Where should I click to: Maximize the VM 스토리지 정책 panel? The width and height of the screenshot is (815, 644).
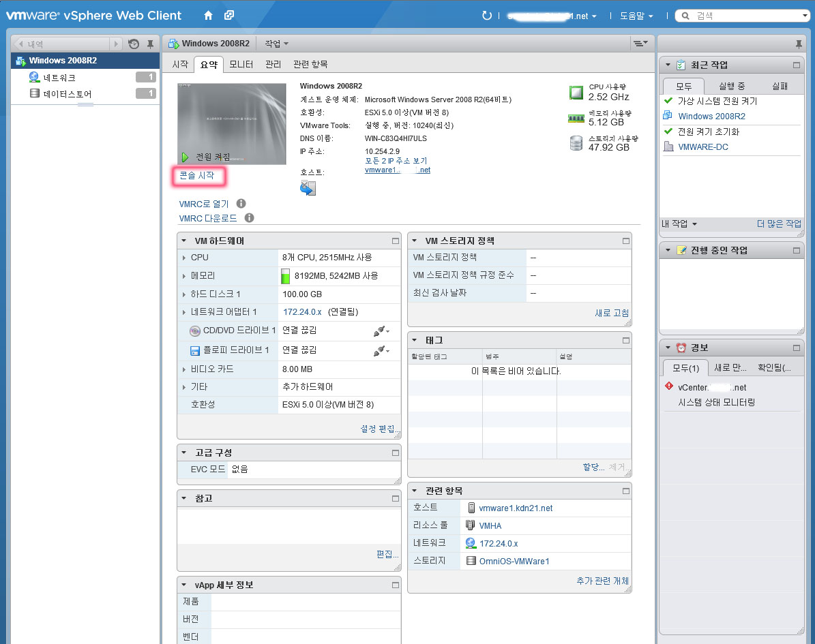pyautogui.click(x=626, y=241)
